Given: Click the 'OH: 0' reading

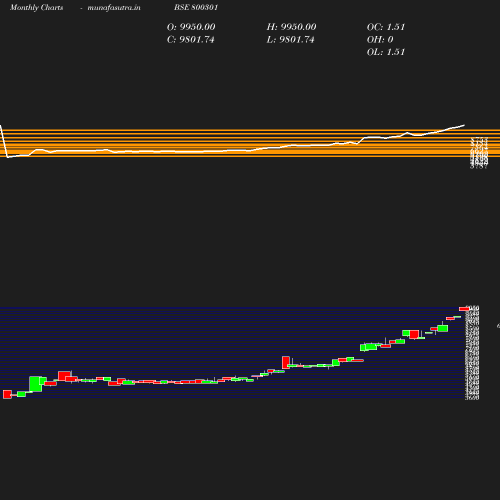Looking at the screenshot, I should [x=380, y=40].
